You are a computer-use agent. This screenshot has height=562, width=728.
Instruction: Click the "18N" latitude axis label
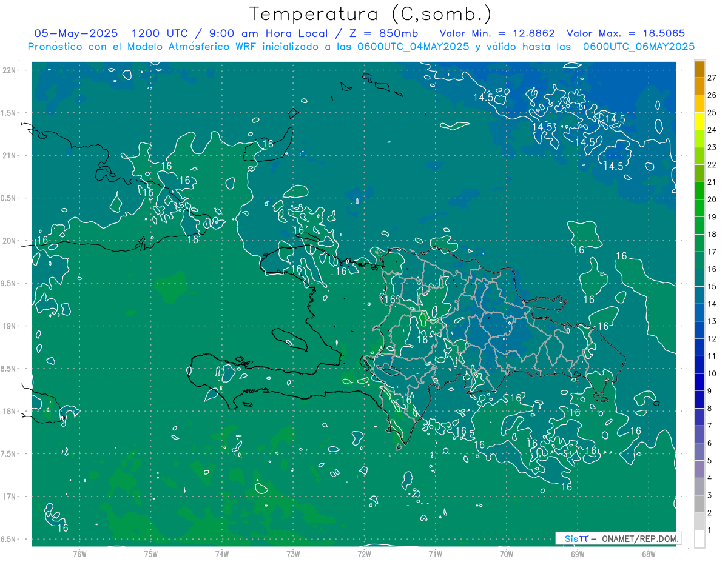[x=8, y=411]
